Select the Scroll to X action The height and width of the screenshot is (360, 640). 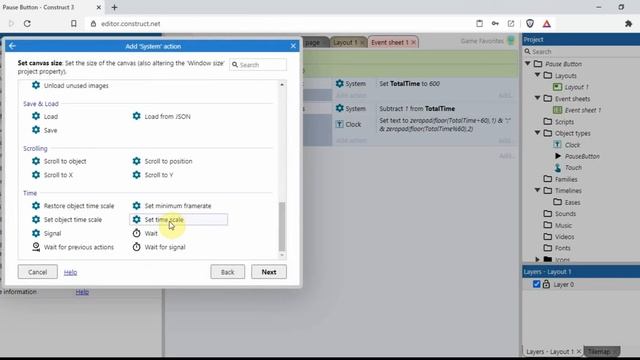[x=52, y=175]
